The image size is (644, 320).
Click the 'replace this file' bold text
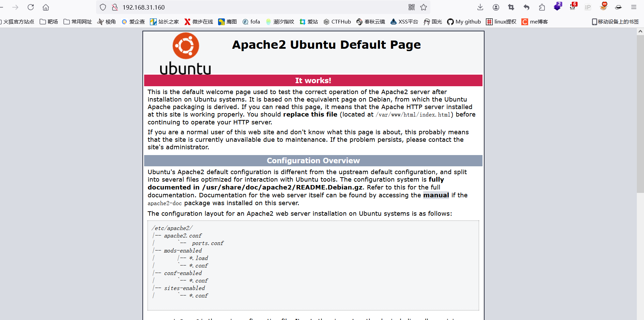tap(310, 115)
